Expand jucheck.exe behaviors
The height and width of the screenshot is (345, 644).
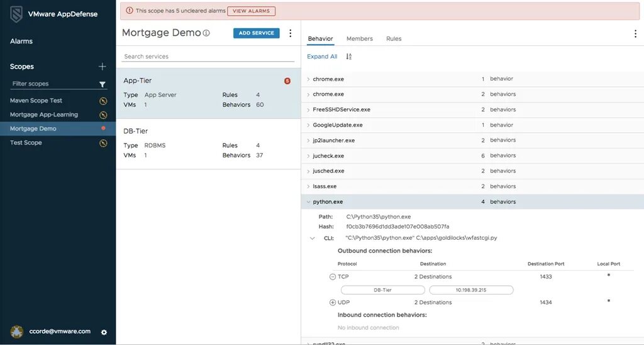point(308,156)
